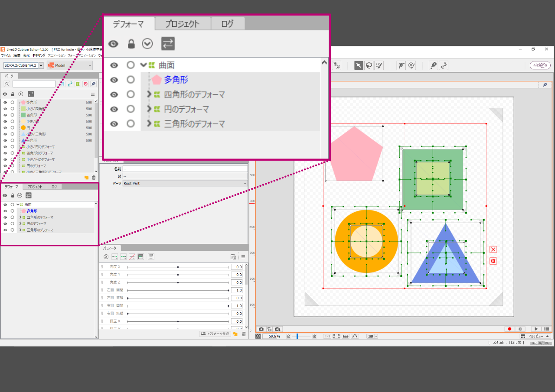Viewport: 555px width, 392px height.
Task: Filter Parts palette by art mesh icon
Action: point(62,84)
